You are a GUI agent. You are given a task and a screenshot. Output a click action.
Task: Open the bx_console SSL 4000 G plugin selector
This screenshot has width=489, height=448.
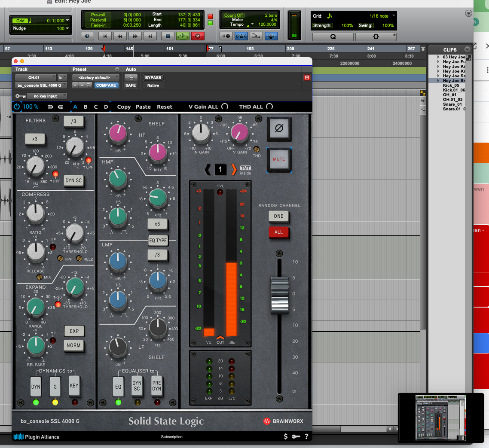[41, 85]
